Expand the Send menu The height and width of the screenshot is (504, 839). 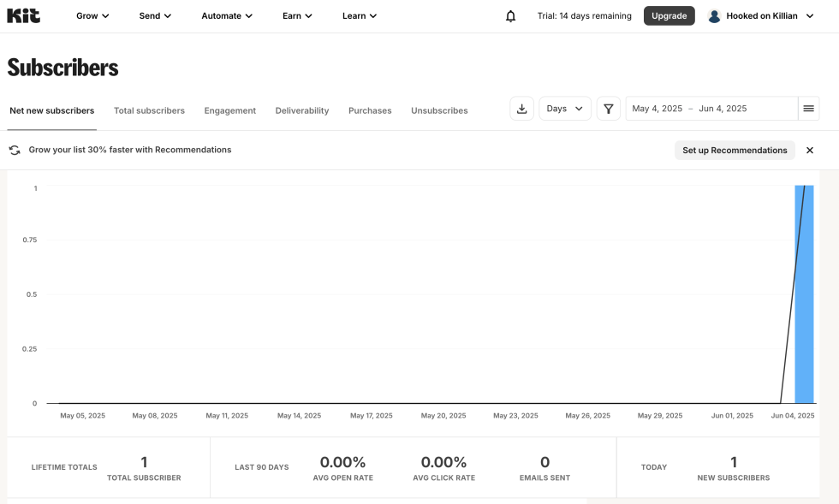click(x=155, y=16)
